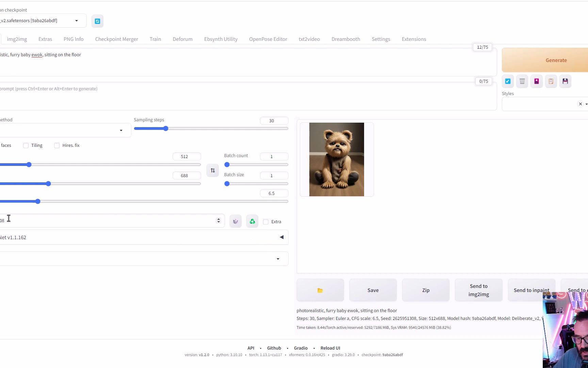Open the Extras tab
Image resolution: width=588 pixels, height=368 pixels.
[45, 39]
